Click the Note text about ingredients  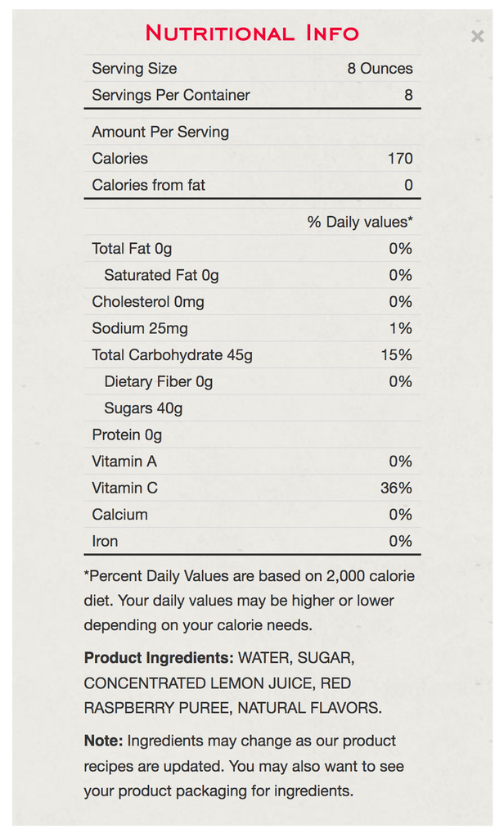coord(244,766)
